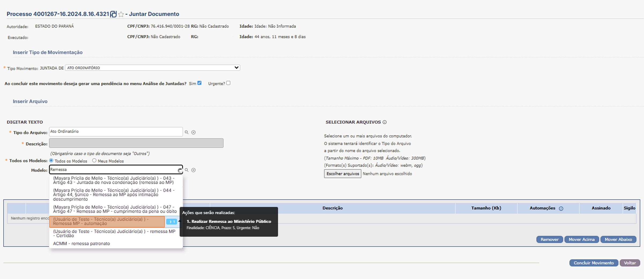Choose model 047 Artigo 47 Remessa ao MP
Image resolution: width=644 pixels, height=279 pixels.
(x=116, y=209)
